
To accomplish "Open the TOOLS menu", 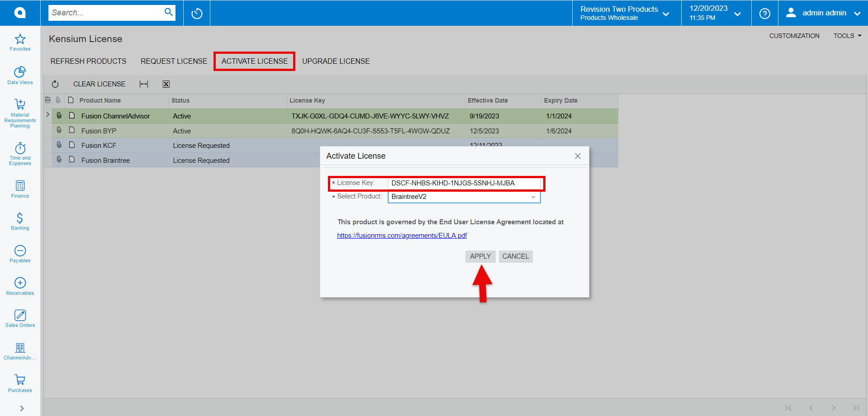I will 846,36.
